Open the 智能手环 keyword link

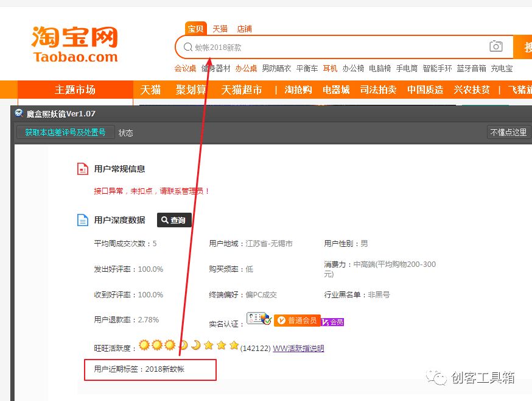coord(437,68)
